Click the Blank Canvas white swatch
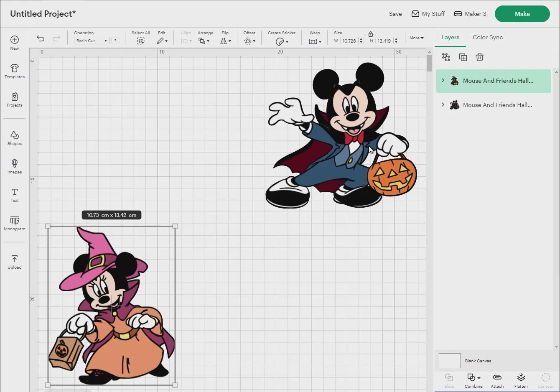The height and width of the screenshot is (392, 560). pos(450,360)
